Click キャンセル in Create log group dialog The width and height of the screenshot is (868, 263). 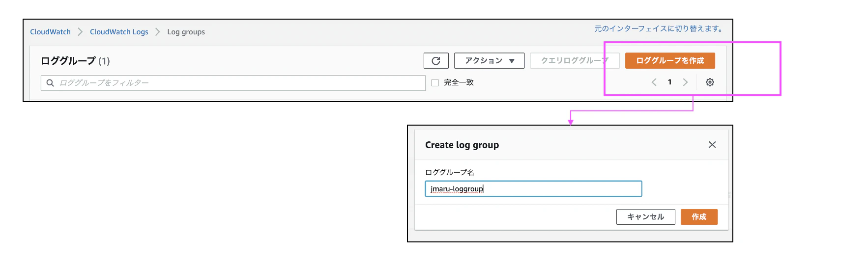[646, 217]
